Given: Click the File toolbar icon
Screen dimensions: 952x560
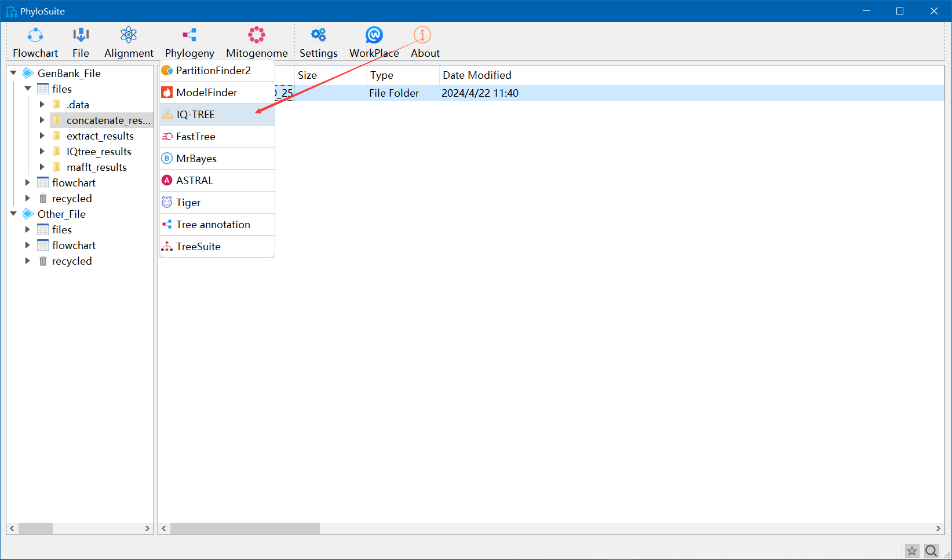Looking at the screenshot, I should (81, 35).
